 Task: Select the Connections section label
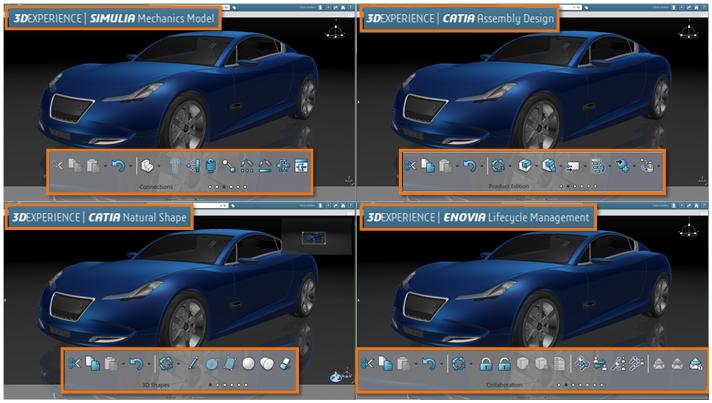click(x=156, y=185)
